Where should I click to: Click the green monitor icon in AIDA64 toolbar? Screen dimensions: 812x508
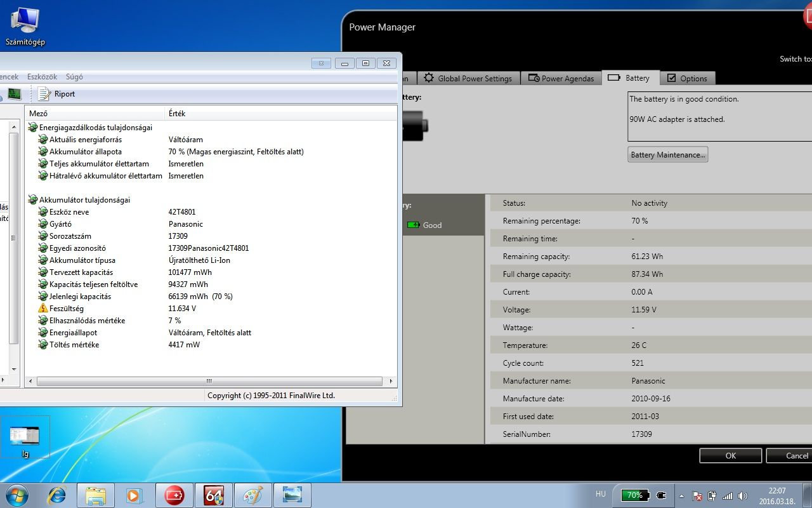(14, 94)
